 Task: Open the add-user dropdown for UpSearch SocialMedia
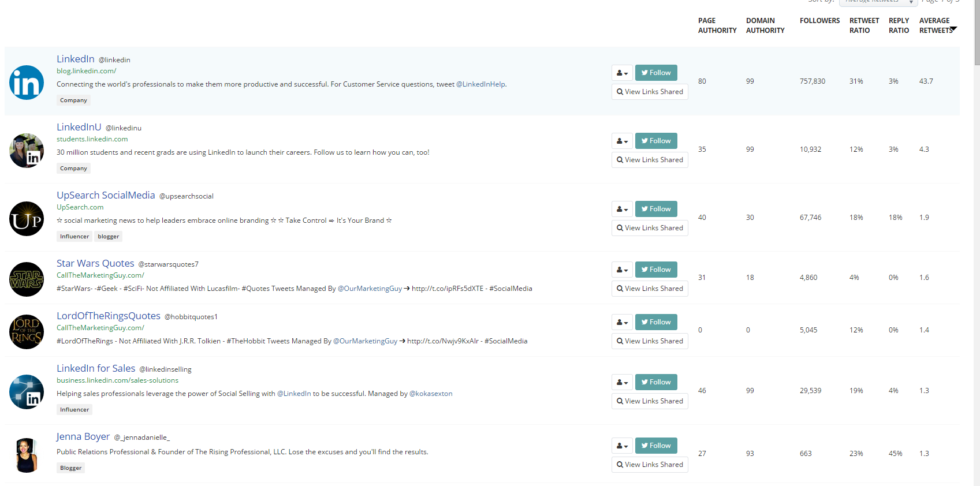[x=622, y=209]
